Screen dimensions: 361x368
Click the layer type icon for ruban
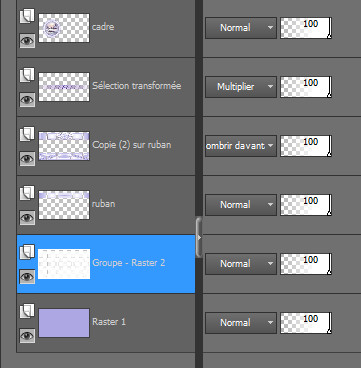point(27,193)
